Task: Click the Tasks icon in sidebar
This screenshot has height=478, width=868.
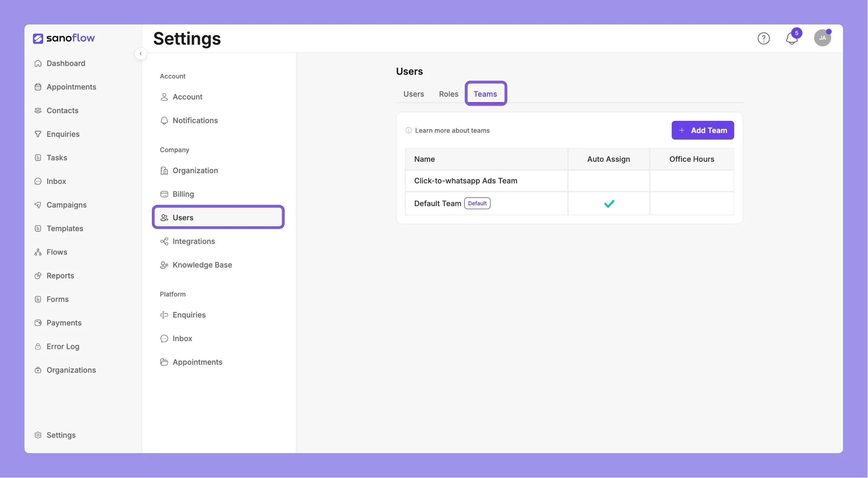Action: click(38, 158)
